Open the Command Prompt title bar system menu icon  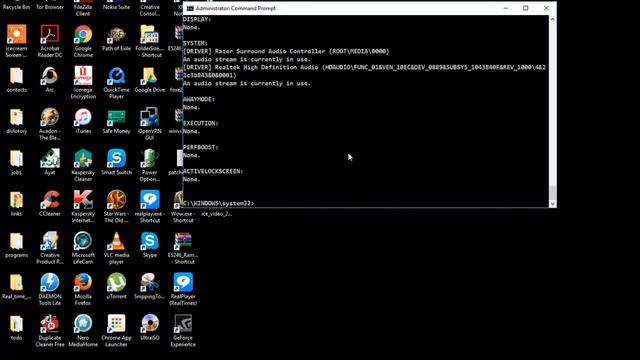tap(190, 8)
